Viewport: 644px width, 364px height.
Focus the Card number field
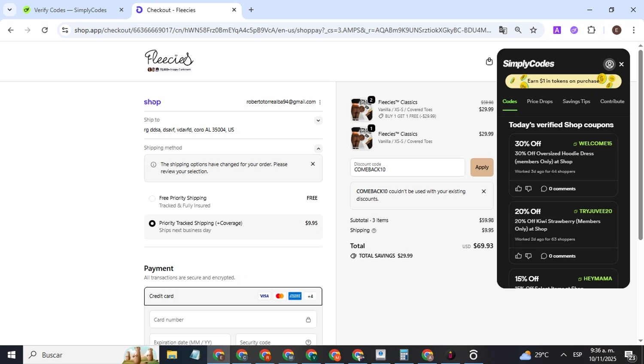click(233, 319)
